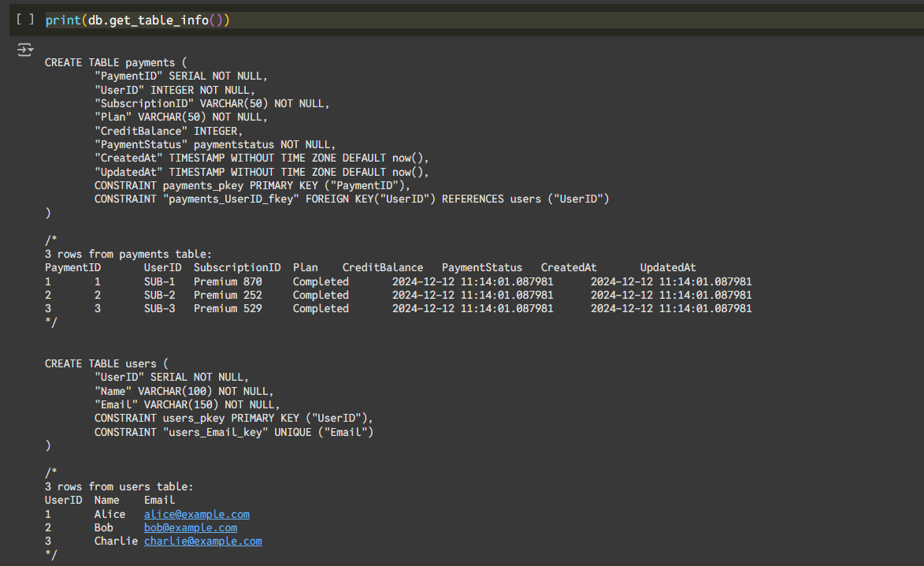Click the 'CreatedAt' column header

click(x=569, y=268)
